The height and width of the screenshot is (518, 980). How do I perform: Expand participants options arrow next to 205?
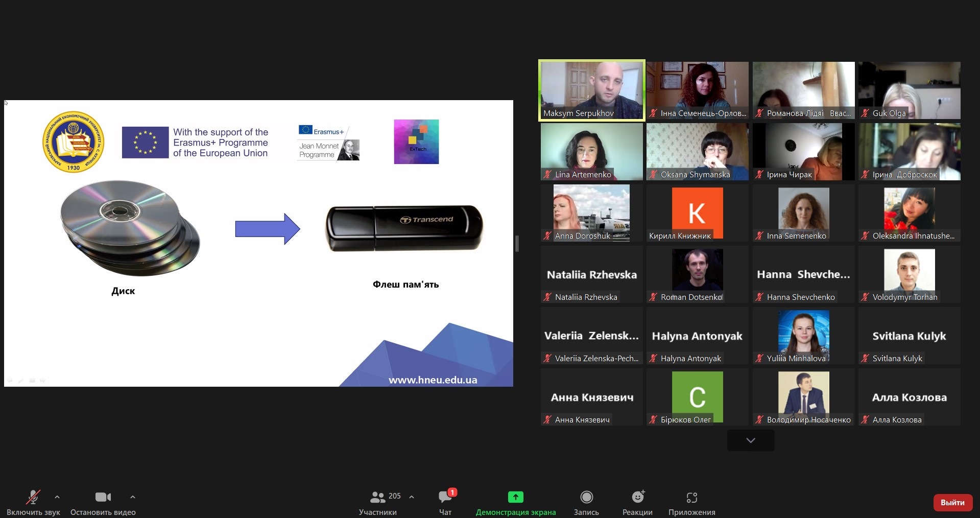[x=412, y=497]
